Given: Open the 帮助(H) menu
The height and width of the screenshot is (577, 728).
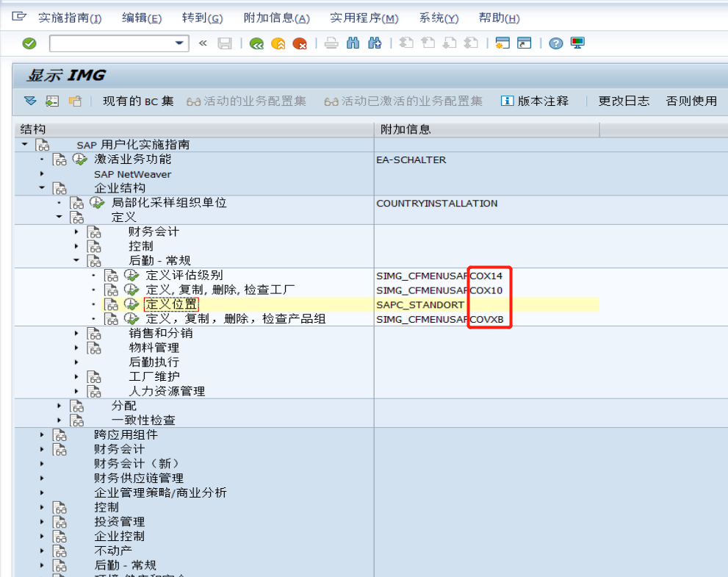Looking at the screenshot, I should click(499, 18).
